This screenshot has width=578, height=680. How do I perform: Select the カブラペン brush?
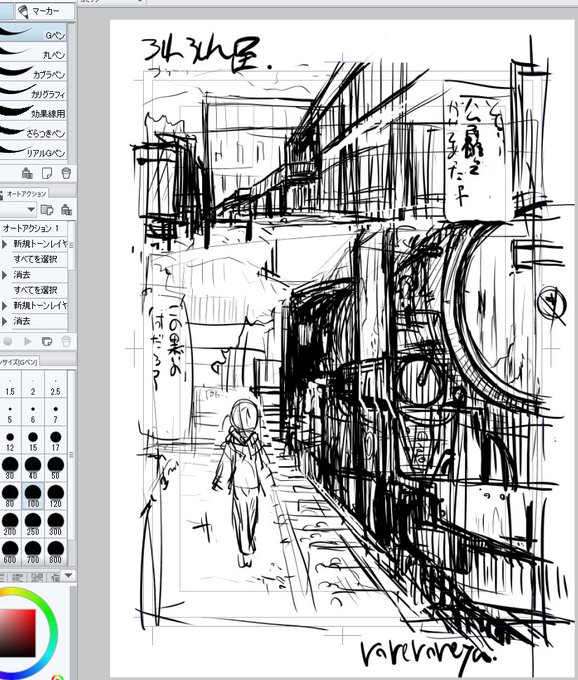point(33,72)
